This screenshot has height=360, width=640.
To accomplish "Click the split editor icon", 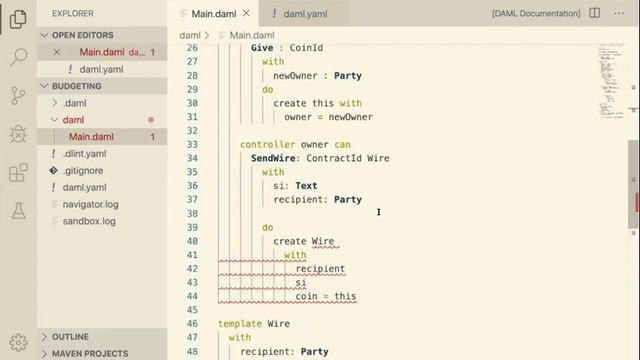I will (x=594, y=13).
